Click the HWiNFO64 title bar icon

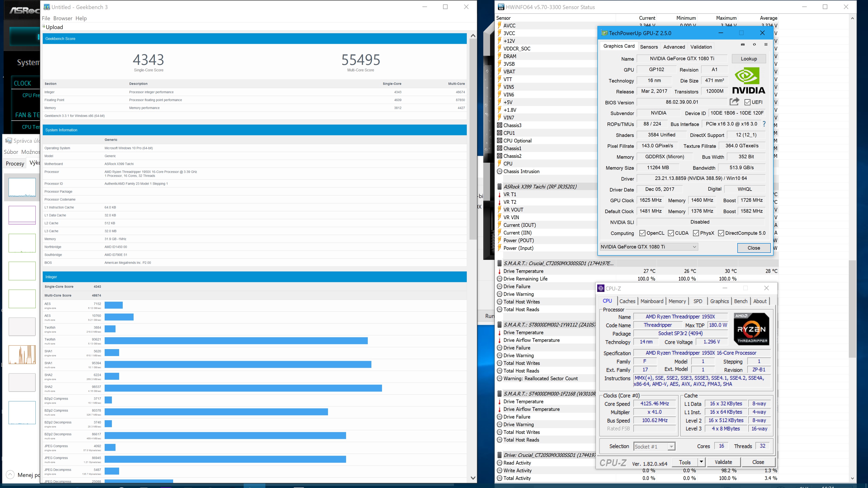coord(501,7)
